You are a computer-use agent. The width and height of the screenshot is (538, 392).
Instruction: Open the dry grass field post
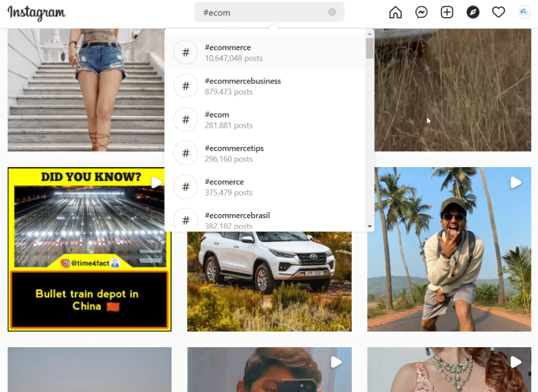(452, 90)
